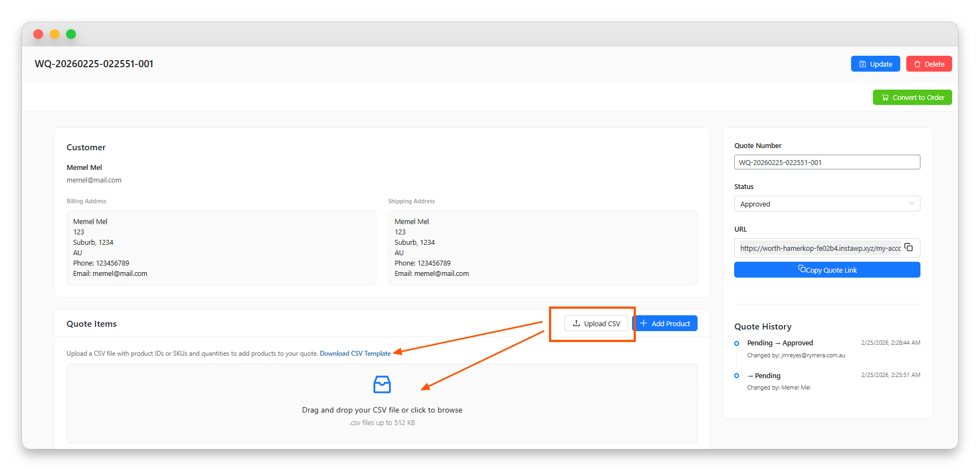Maximize the window with the green button
This screenshot has width=980, height=471.
coord(71,34)
